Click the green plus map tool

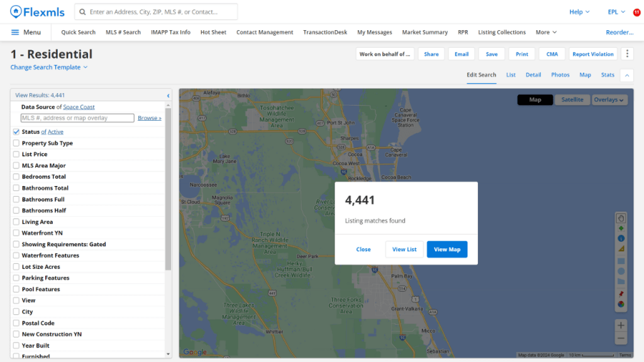621,228
